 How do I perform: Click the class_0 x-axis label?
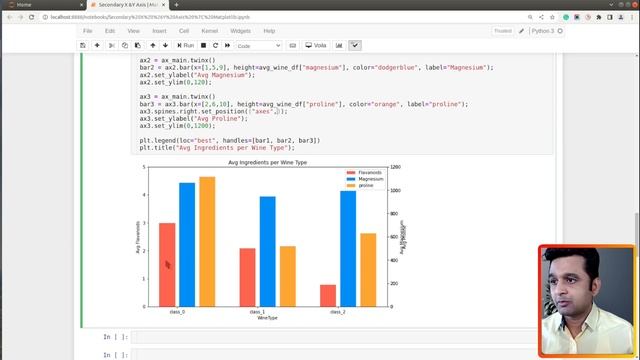[177, 312]
